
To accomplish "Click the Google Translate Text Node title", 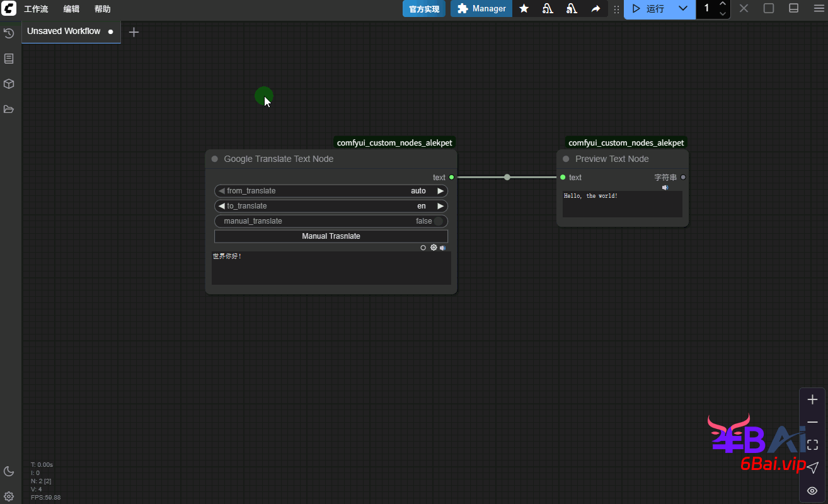I will [x=279, y=159].
